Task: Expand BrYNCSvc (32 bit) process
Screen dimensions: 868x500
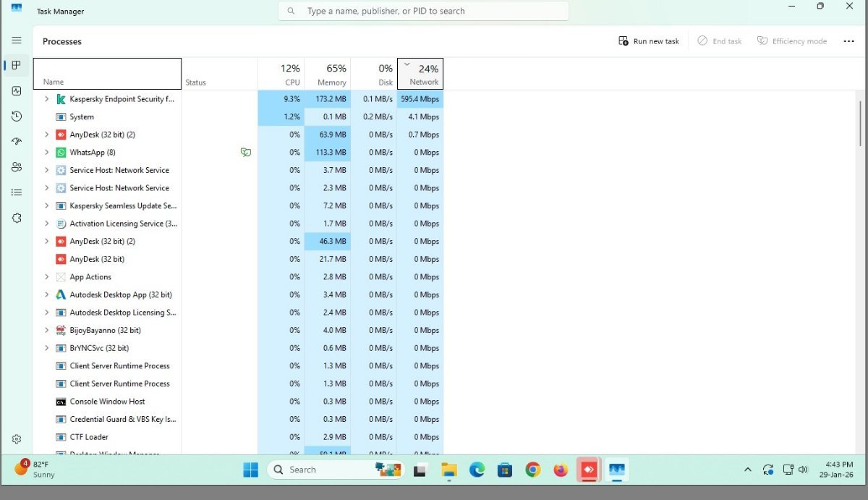Action: pos(47,348)
